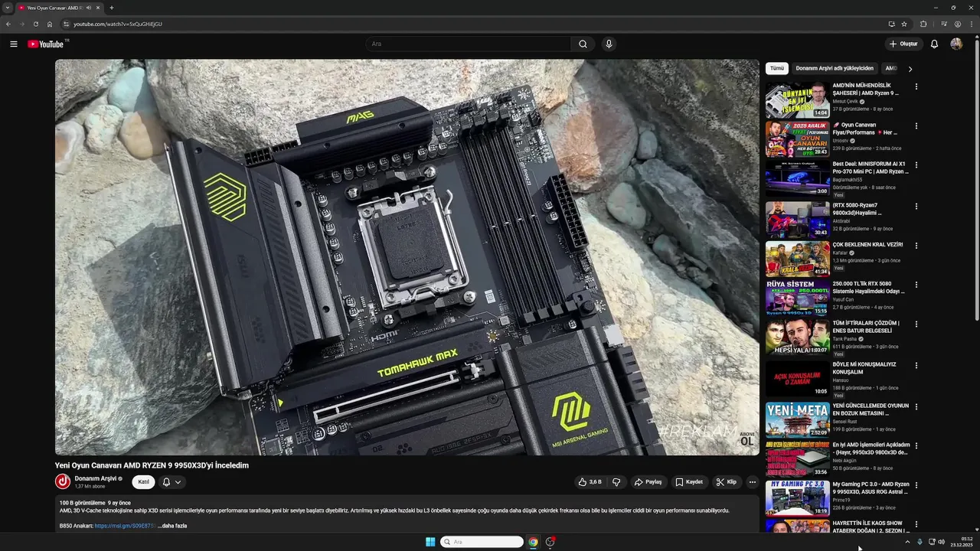The width and height of the screenshot is (980, 551).
Task: Start voice search with the microphone icon
Action: (x=609, y=44)
